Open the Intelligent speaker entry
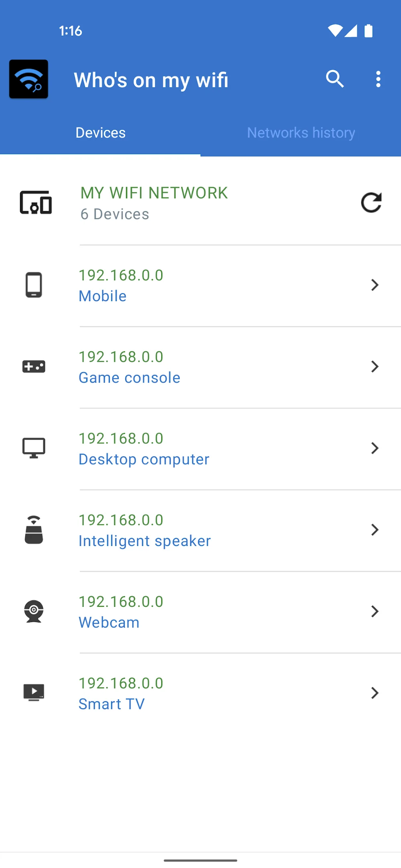Viewport: 401px width, 868px height. click(144, 541)
